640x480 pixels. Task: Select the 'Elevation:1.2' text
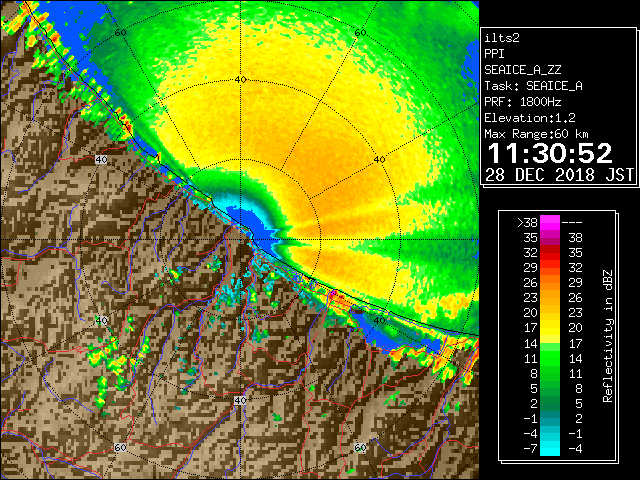[530, 118]
